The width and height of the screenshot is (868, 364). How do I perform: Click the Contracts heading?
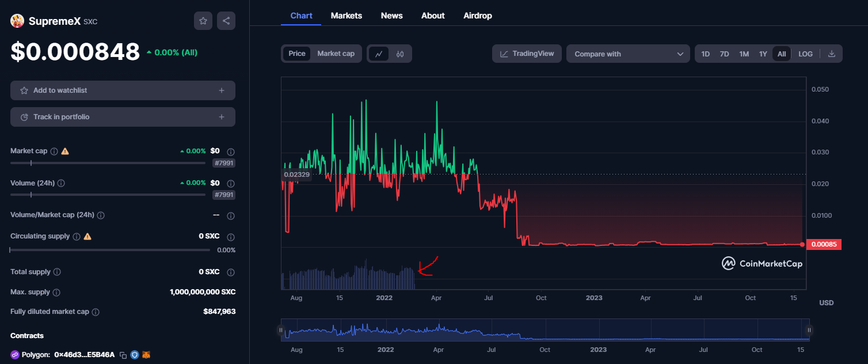[27, 336]
